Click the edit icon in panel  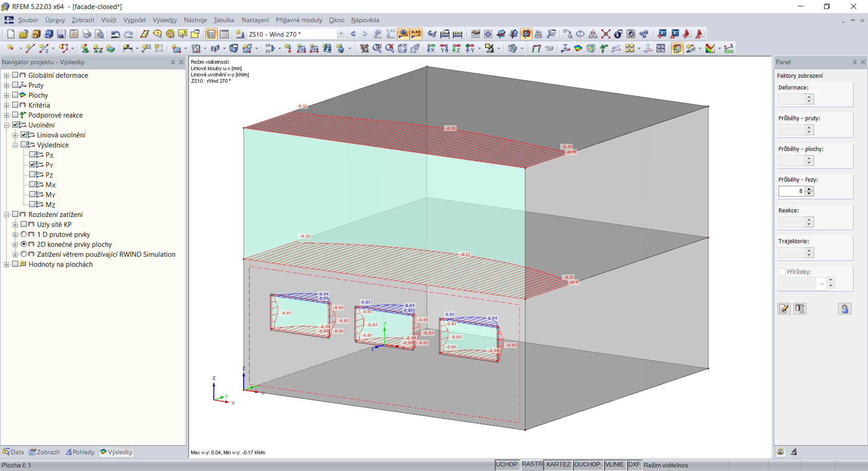(784, 309)
